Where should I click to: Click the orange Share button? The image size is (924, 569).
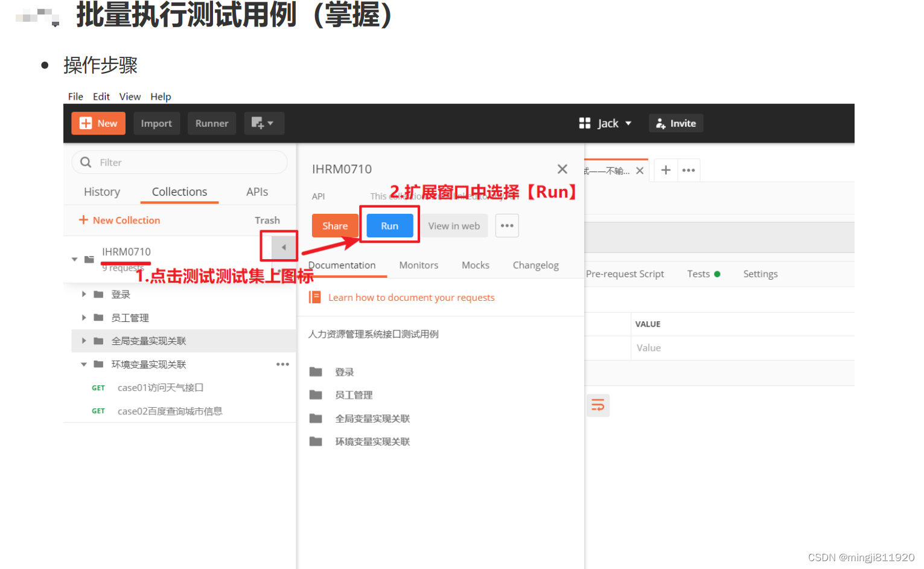(335, 226)
